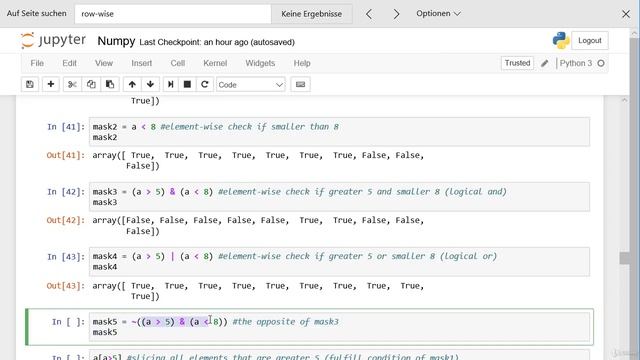Click the Out[43] output prompt
This screenshot has width=640, height=360.
(x=66, y=286)
